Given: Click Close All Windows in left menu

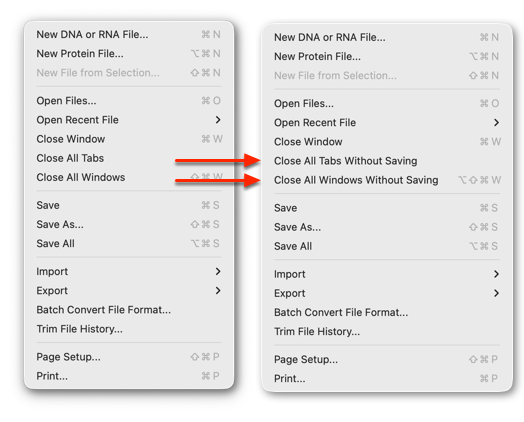Looking at the screenshot, I should coord(129,177).
